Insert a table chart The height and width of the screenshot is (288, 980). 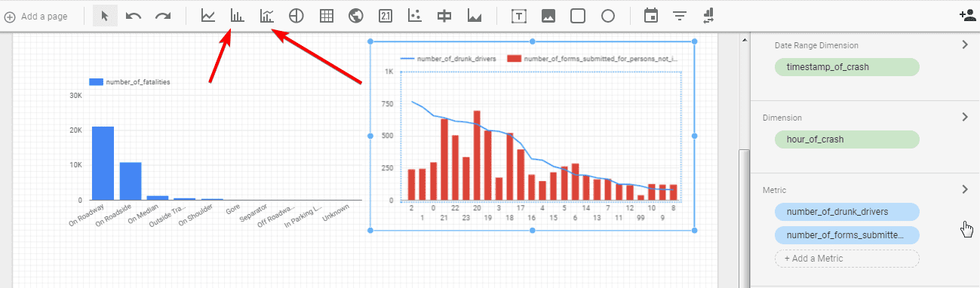coord(326,16)
